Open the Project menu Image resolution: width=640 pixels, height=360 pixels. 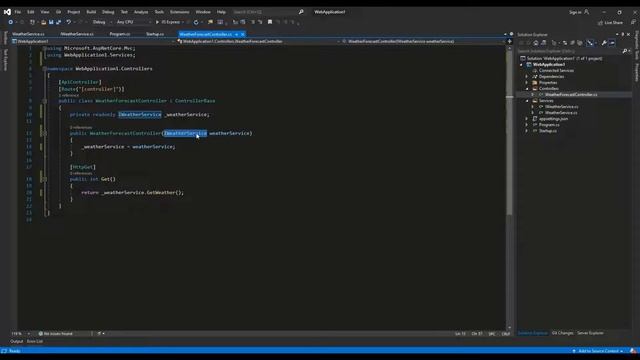coord(74,12)
